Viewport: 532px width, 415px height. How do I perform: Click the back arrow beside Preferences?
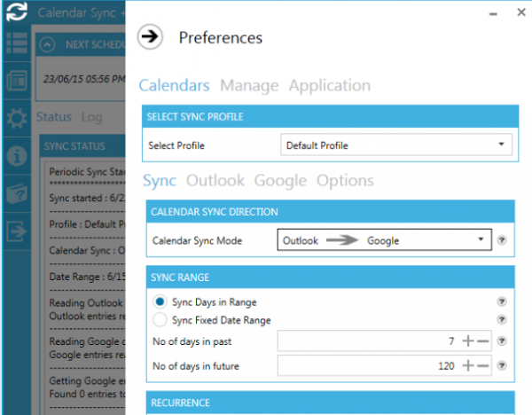point(151,36)
